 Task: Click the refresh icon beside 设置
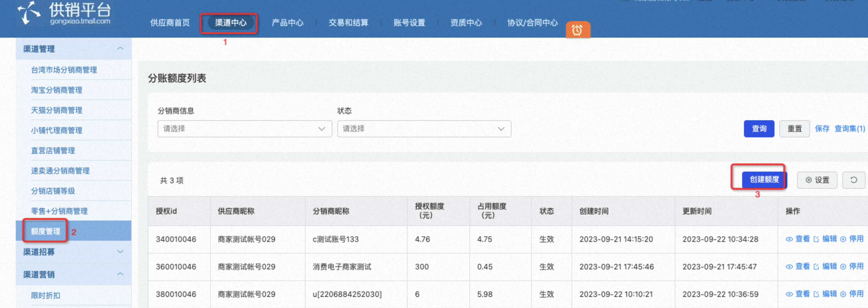tap(854, 180)
